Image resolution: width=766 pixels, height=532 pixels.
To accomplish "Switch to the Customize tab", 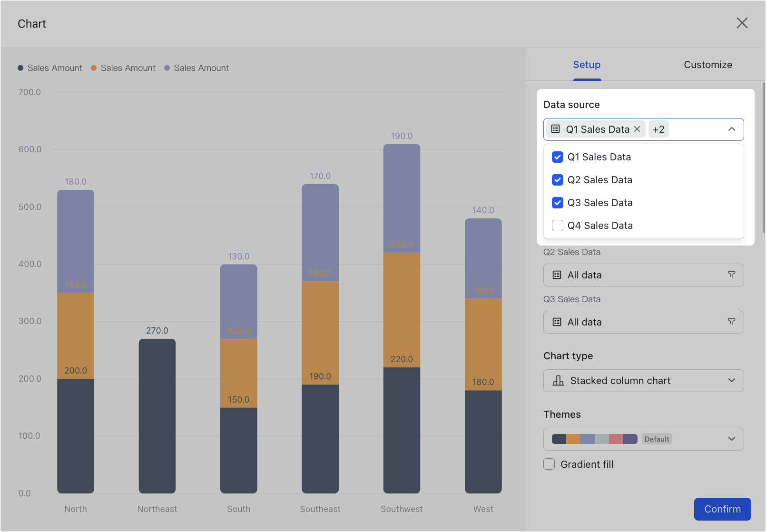I will tap(708, 64).
